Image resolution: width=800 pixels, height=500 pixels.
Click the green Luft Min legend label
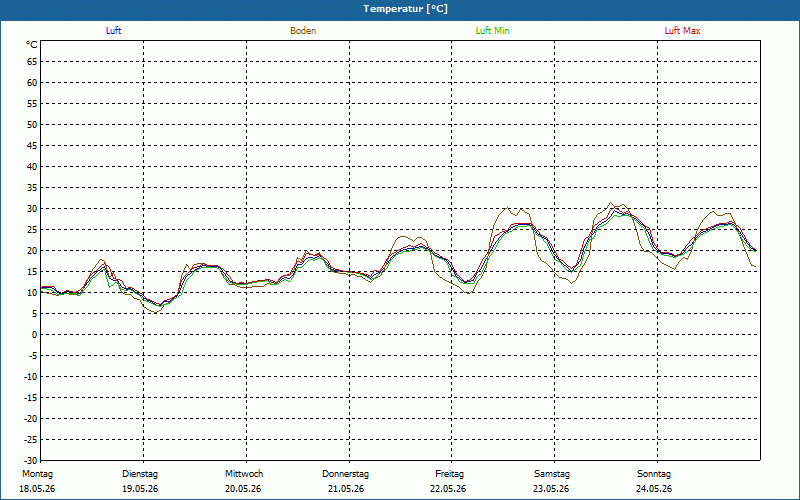pyautogui.click(x=492, y=31)
